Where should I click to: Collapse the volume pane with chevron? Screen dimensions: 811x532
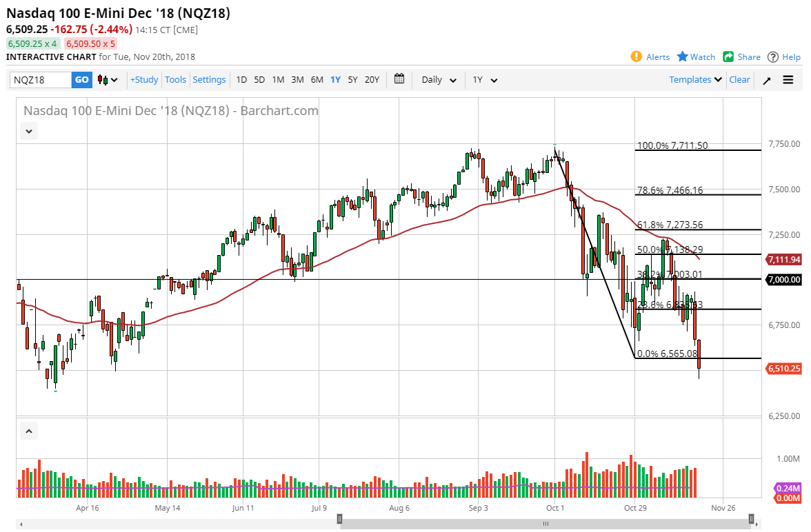click(x=28, y=432)
